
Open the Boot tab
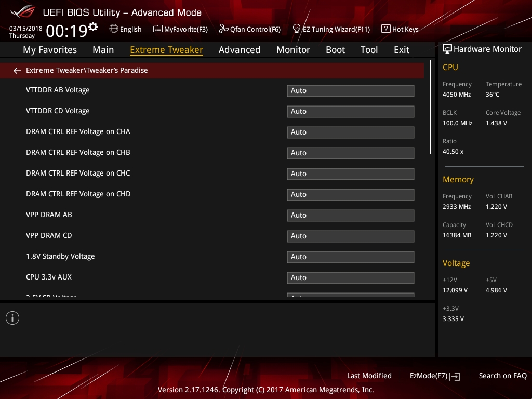point(335,50)
